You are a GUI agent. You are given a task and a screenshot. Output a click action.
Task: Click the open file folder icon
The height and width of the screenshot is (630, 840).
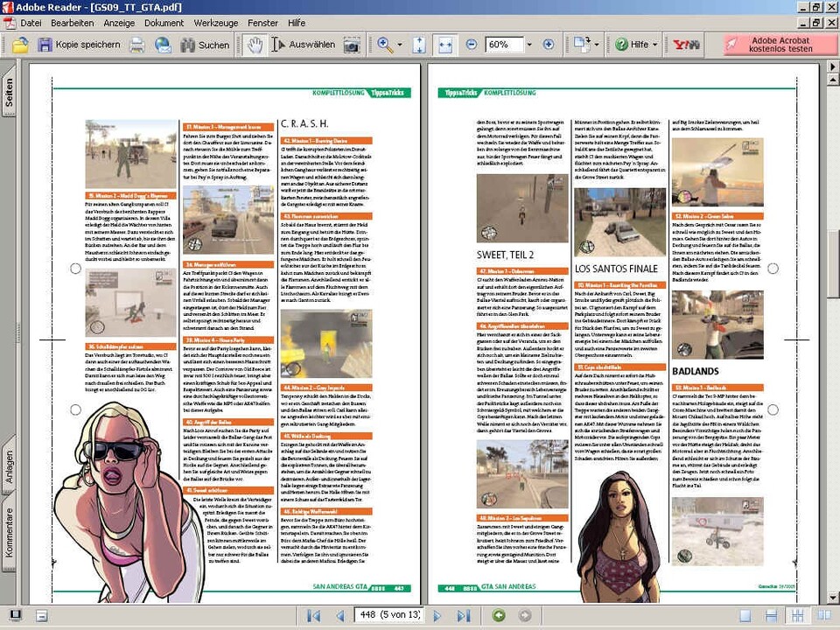click(x=20, y=45)
